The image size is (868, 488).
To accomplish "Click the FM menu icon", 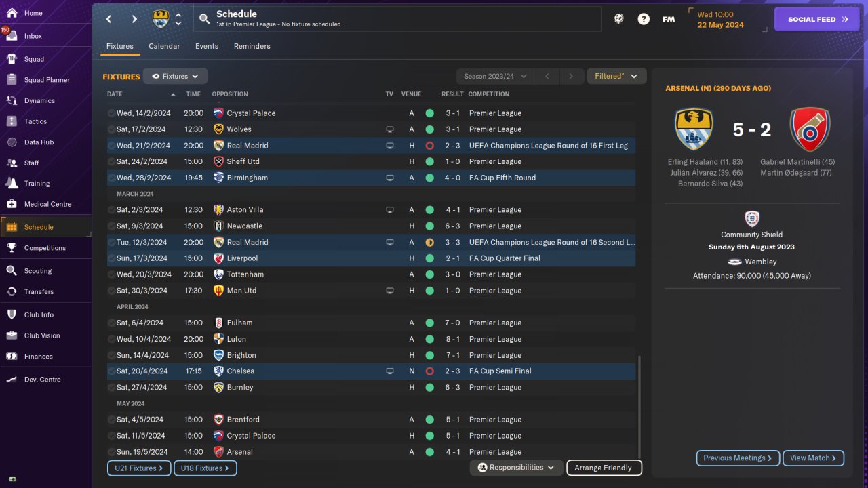I will coord(669,19).
